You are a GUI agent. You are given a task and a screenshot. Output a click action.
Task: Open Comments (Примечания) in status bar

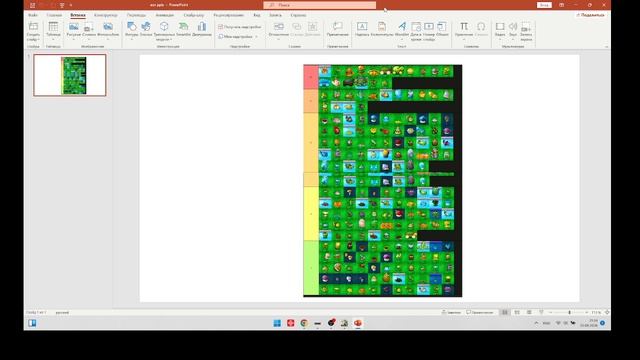pos(480,312)
